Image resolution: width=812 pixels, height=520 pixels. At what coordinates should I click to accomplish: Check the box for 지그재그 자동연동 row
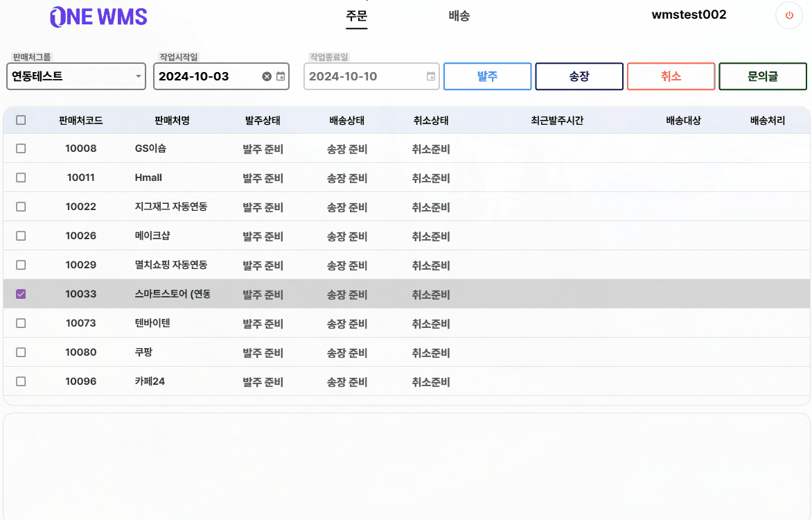(x=21, y=207)
